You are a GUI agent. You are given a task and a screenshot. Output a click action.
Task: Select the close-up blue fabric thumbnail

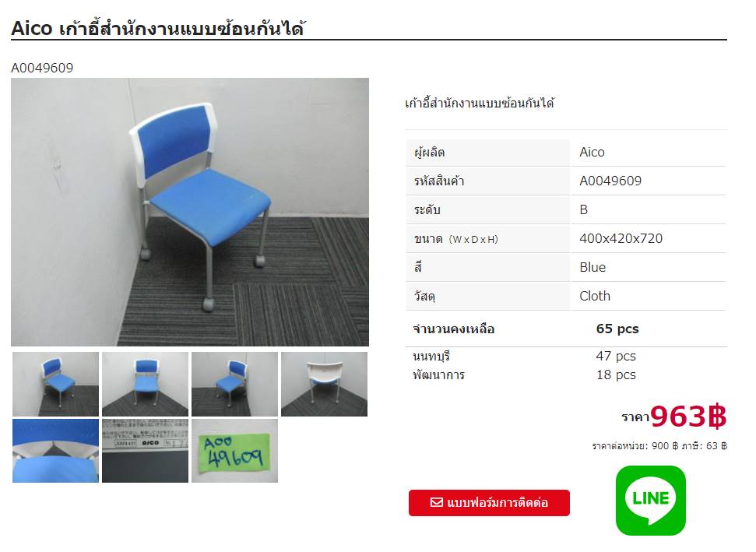[55, 451]
